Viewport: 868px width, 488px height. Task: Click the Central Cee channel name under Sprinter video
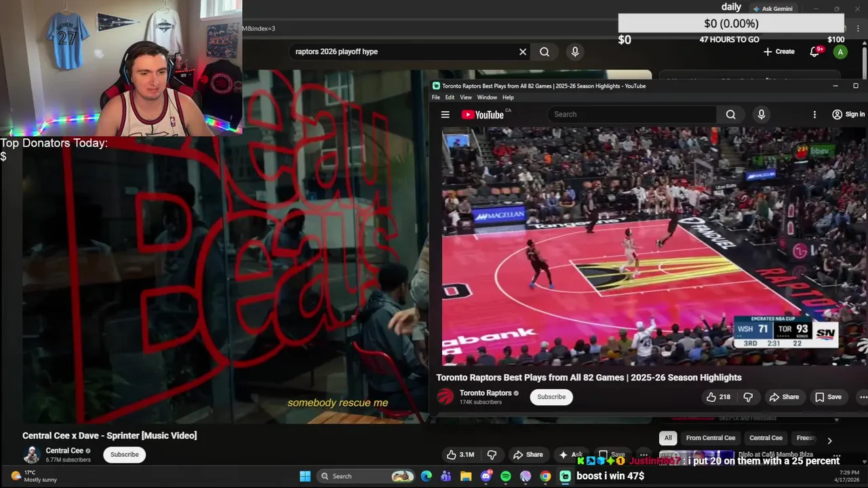[x=64, y=451]
